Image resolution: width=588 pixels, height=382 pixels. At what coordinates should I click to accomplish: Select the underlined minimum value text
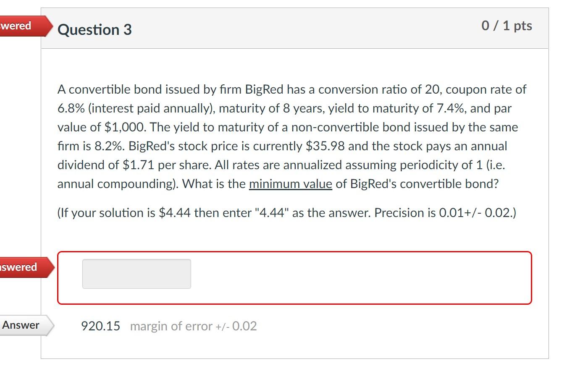click(x=291, y=184)
